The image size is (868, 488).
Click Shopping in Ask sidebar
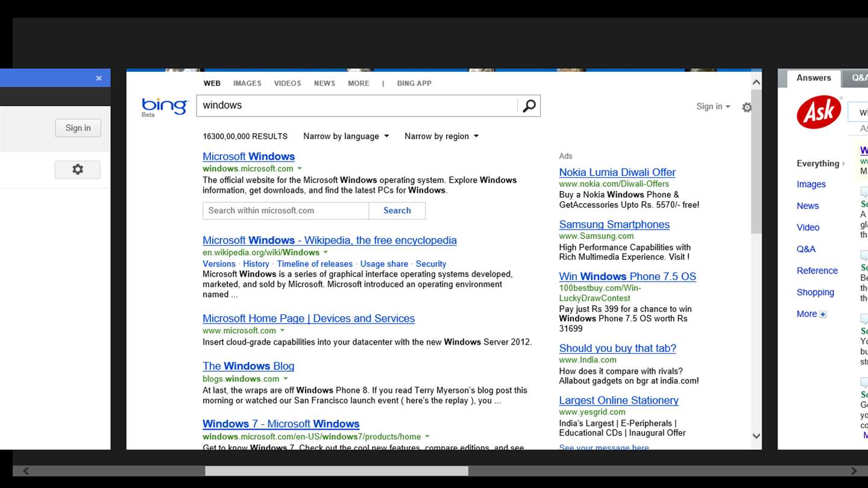coord(816,293)
